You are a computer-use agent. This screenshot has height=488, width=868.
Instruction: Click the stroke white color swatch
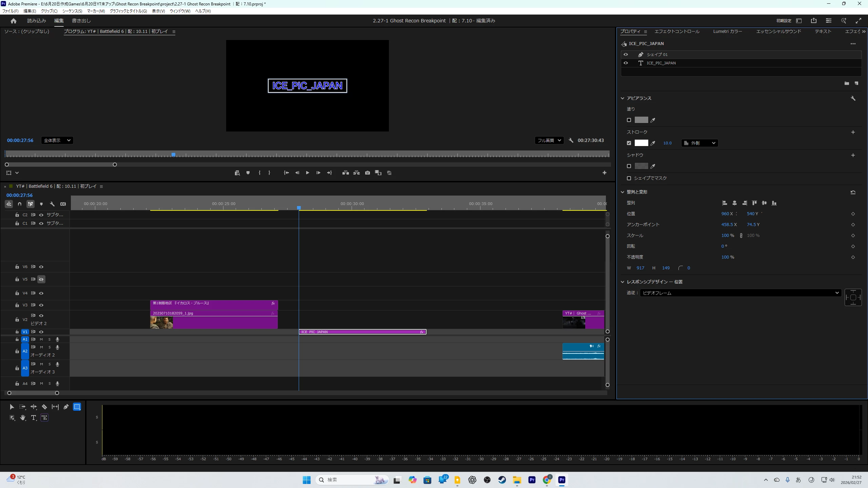coord(641,143)
